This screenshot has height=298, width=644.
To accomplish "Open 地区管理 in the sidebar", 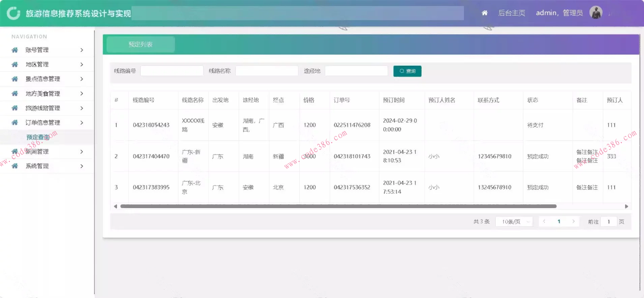I will click(x=37, y=64).
